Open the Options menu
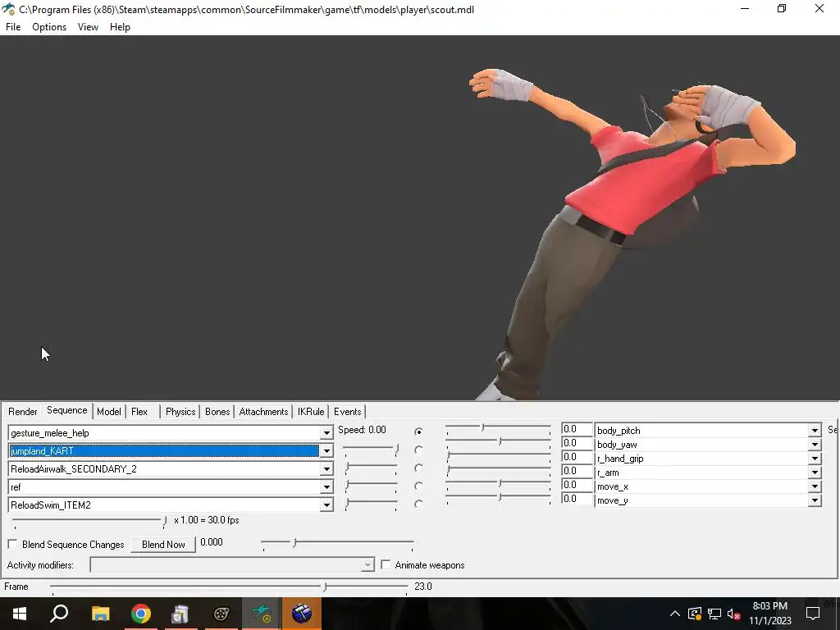 point(49,27)
